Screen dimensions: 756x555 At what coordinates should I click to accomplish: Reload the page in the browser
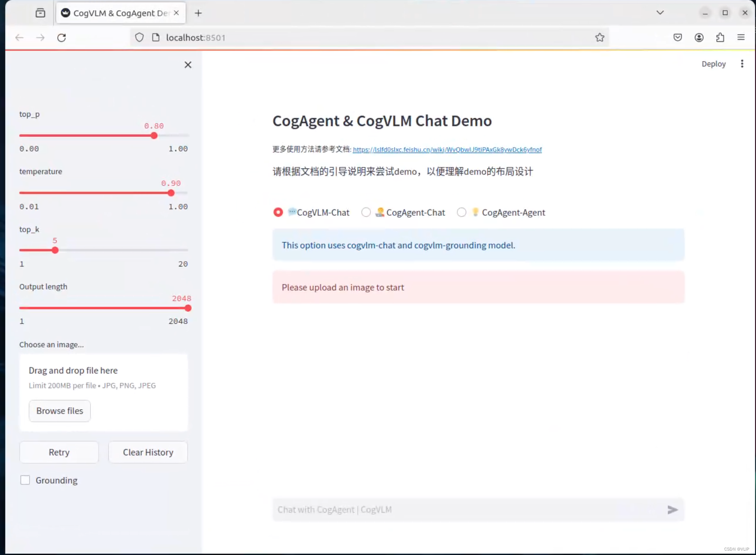pos(62,38)
